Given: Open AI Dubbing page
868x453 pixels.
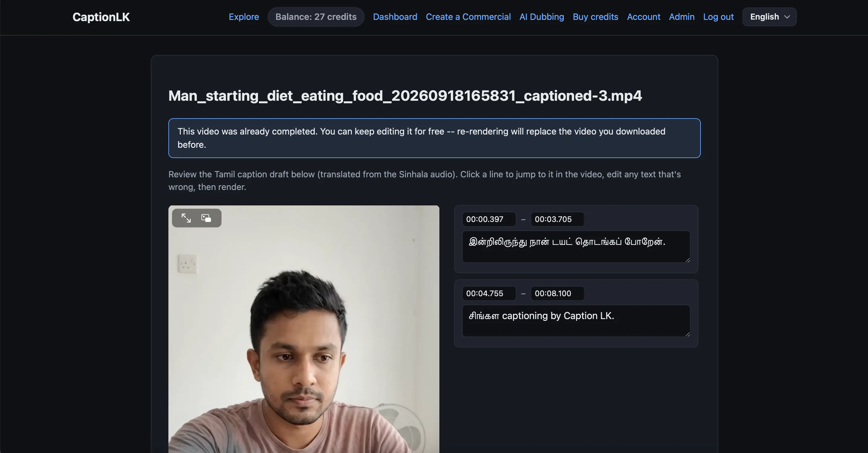Looking at the screenshot, I should tap(541, 17).
